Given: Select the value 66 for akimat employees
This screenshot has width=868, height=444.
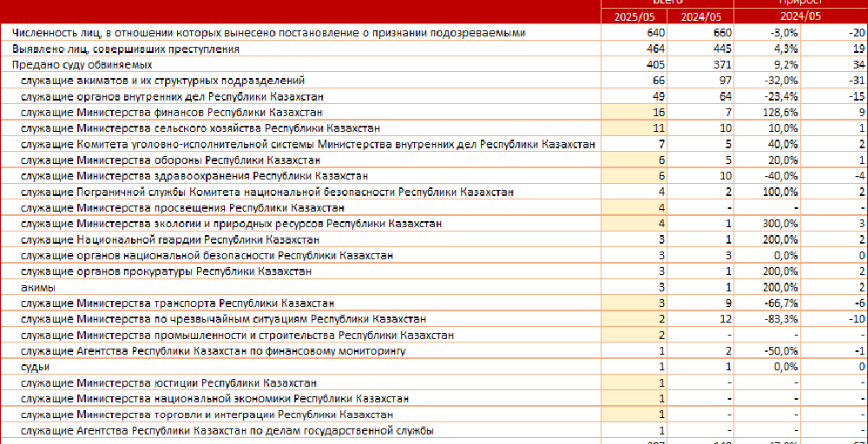Looking at the screenshot, I should coord(659,81).
